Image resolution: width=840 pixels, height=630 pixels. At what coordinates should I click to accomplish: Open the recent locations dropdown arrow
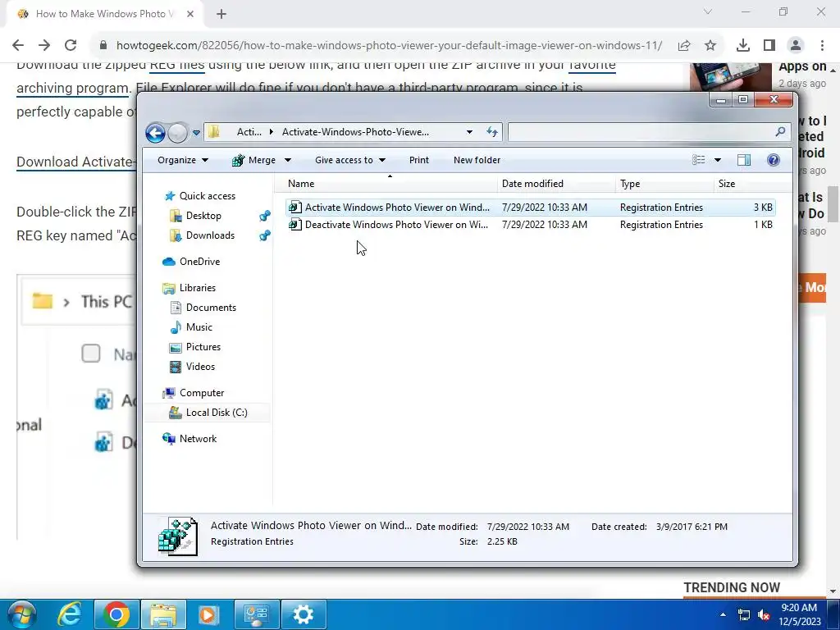(196, 132)
